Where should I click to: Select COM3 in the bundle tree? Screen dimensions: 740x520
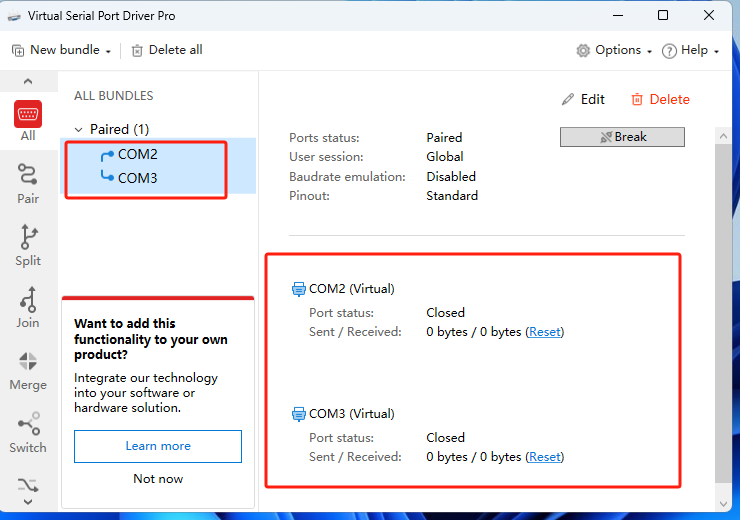point(137,178)
